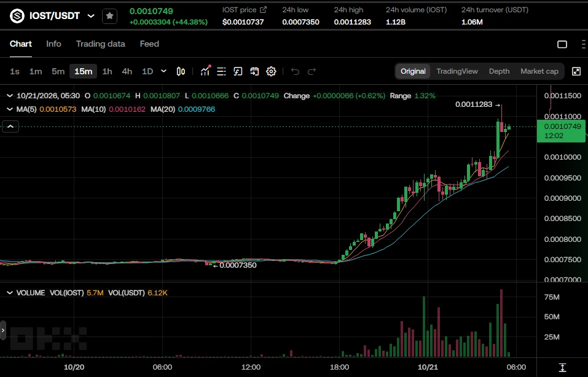Switch chart mode to Market cap

[539, 71]
